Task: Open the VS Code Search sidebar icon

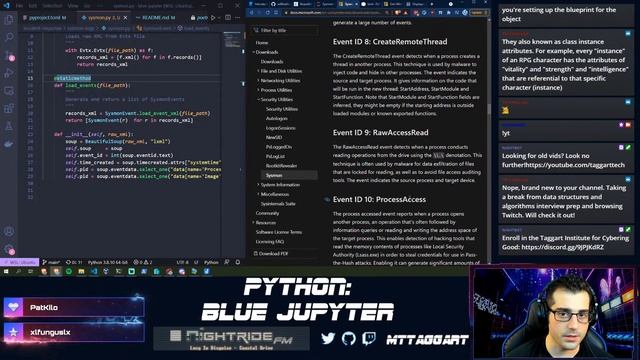Action: click(x=9, y=37)
